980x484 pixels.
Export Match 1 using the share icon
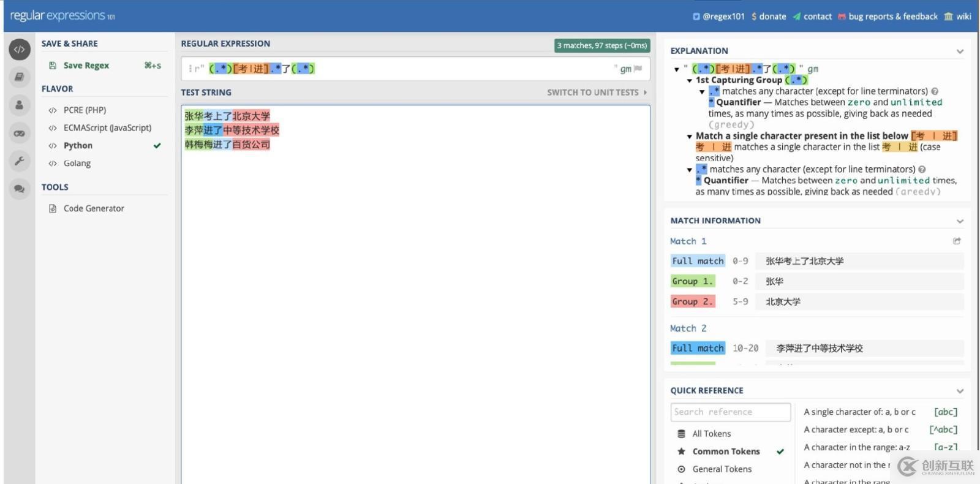pos(957,241)
